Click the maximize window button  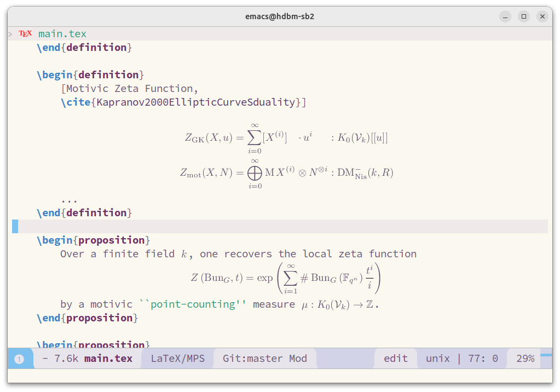523,16
